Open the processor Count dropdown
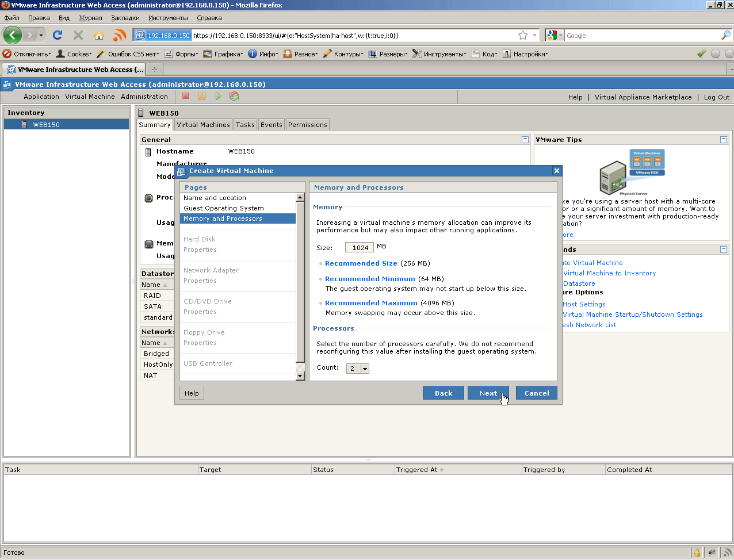This screenshot has height=560, width=734. (365, 369)
